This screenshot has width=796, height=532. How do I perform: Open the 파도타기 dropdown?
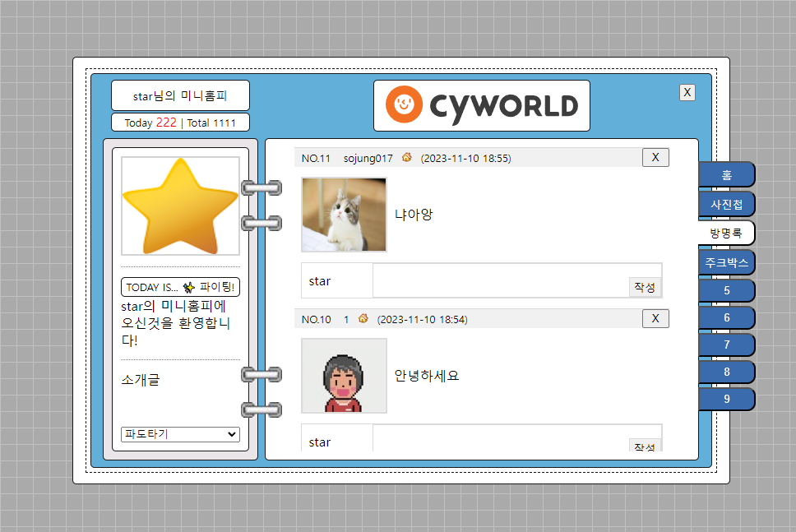[x=180, y=434]
